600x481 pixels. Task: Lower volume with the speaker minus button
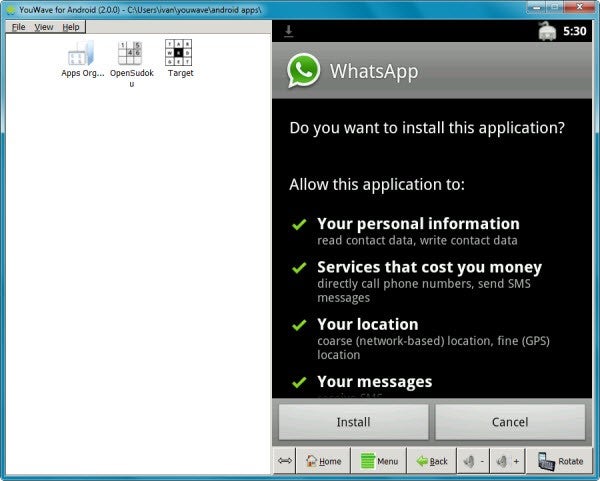(x=472, y=461)
